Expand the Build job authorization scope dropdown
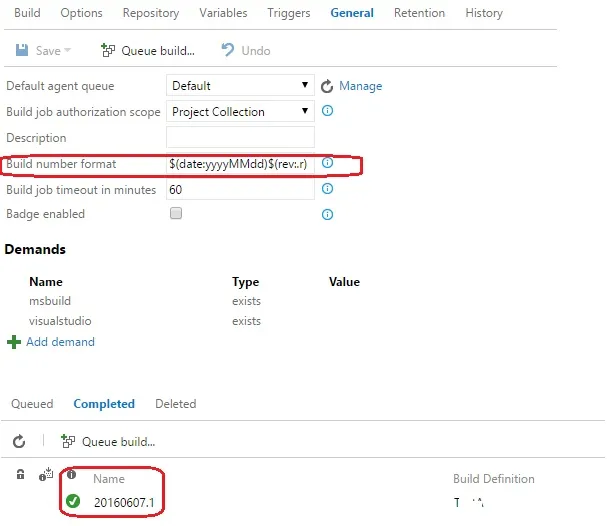 pos(240,111)
